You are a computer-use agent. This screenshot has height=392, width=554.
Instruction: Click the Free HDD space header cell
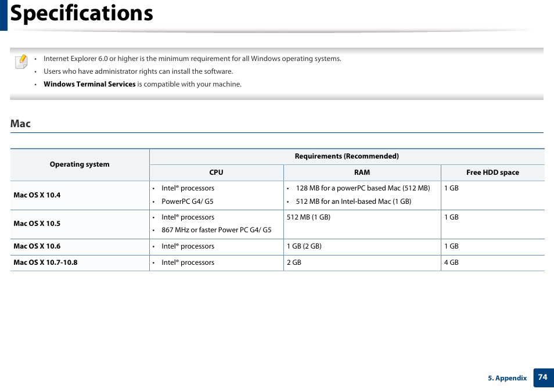[492, 172]
